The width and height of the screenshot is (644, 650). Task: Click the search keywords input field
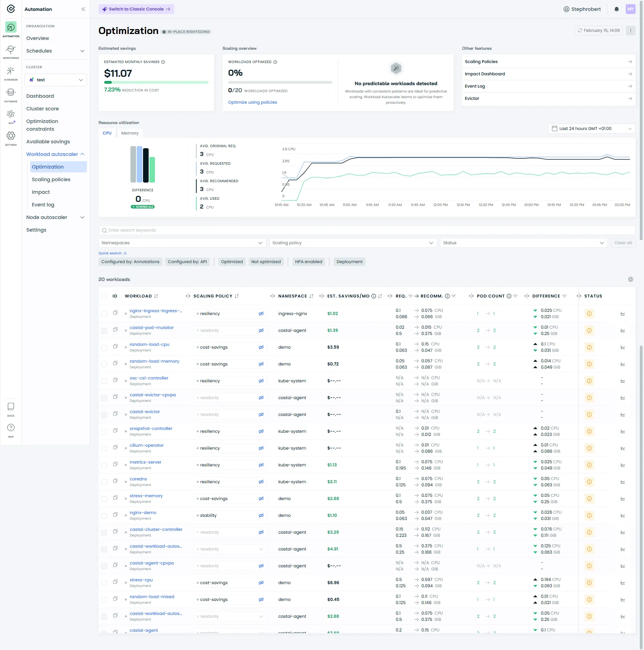click(367, 230)
